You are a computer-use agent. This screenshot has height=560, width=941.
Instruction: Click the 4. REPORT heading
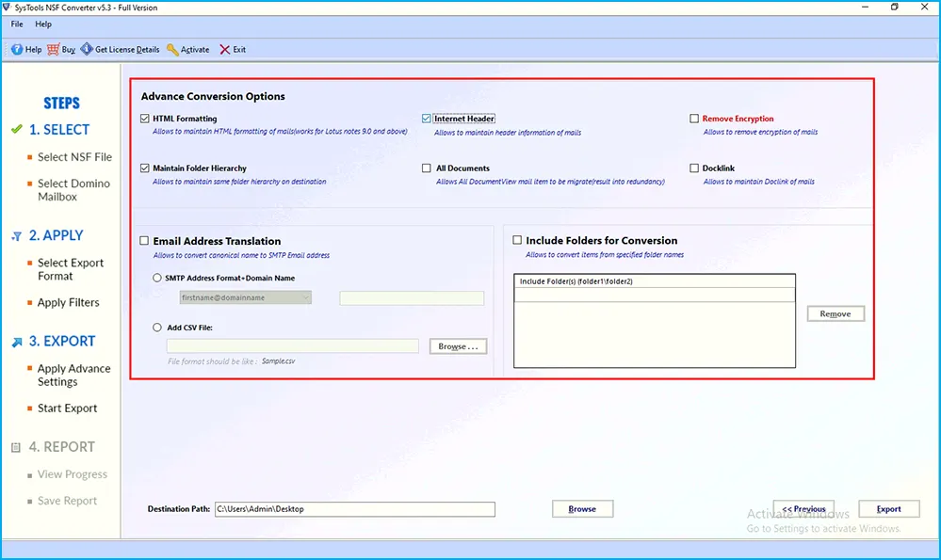pos(62,447)
